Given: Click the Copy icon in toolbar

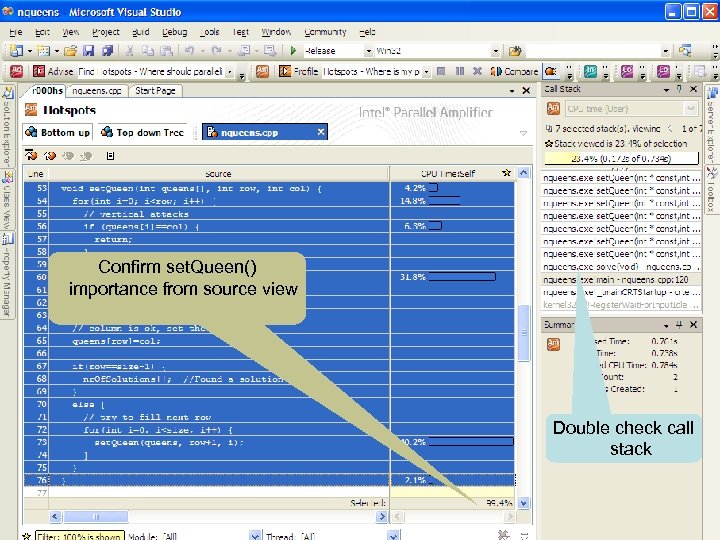Looking at the screenshot, I should pyautogui.click(x=148, y=51).
